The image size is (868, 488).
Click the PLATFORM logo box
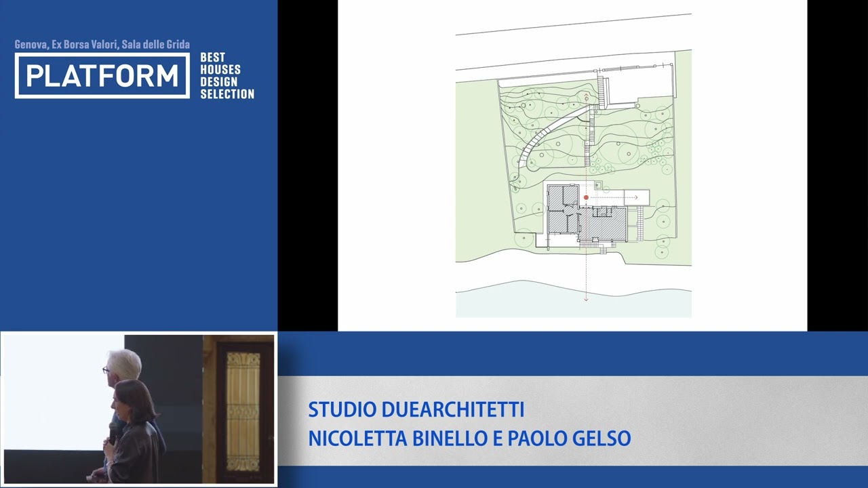click(102, 76)
